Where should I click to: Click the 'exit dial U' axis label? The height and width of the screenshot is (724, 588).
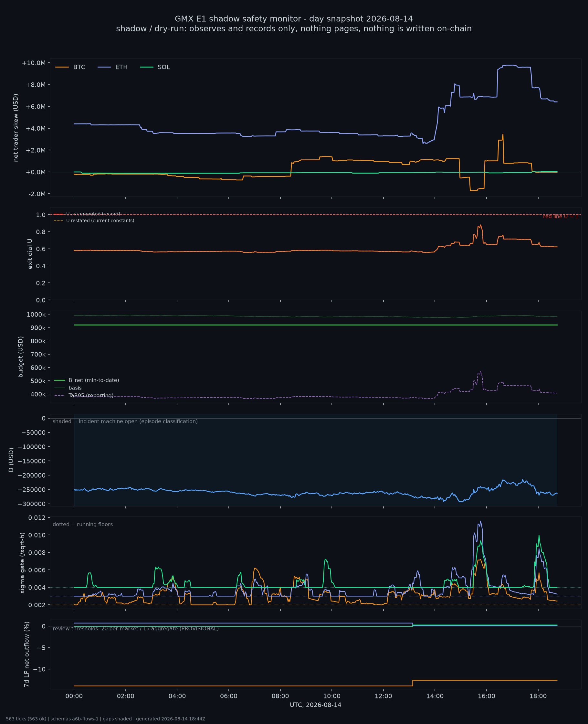pyautogui.click(x=30, y=254)
